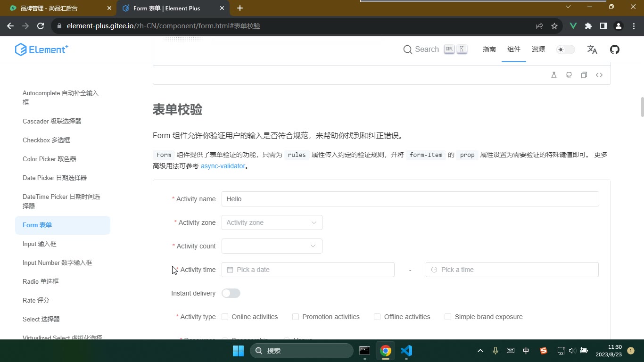Open the language translation menu icon
The image size is (644, 362).
point(592,49)
